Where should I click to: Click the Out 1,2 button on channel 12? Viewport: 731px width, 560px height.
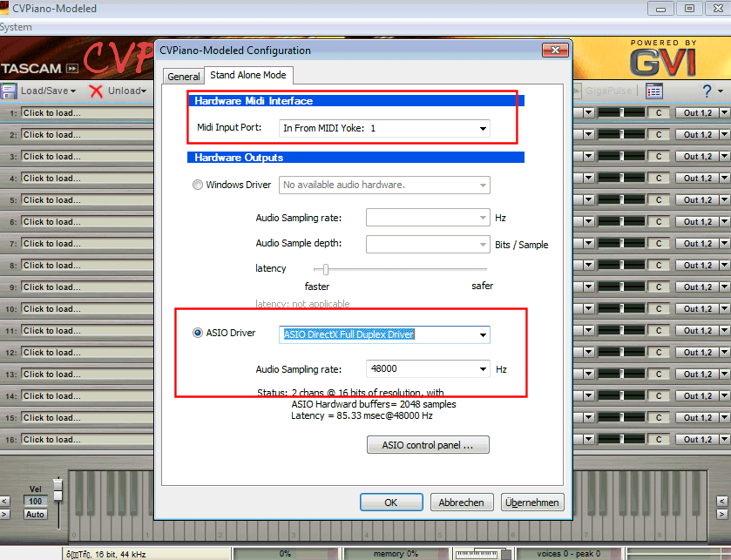point(697,352)
